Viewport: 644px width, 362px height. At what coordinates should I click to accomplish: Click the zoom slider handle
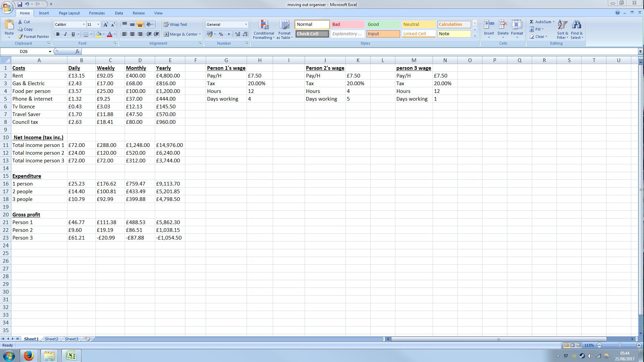(620, 345)
